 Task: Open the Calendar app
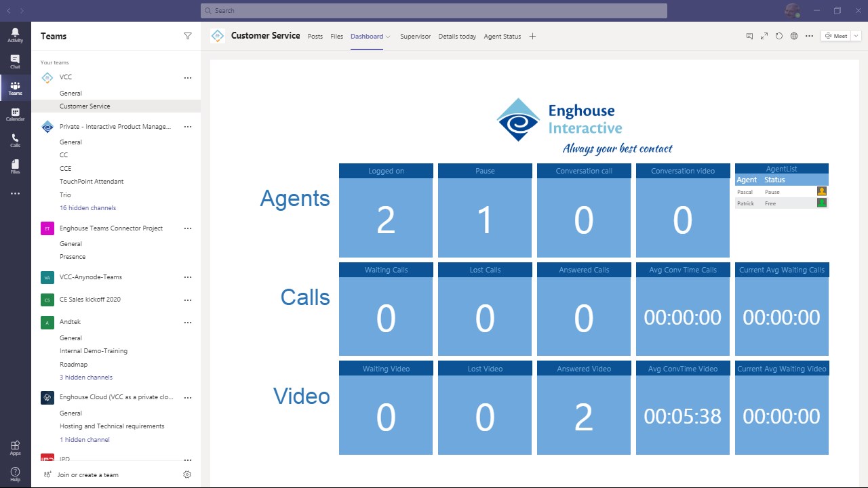tap(15, 115)
